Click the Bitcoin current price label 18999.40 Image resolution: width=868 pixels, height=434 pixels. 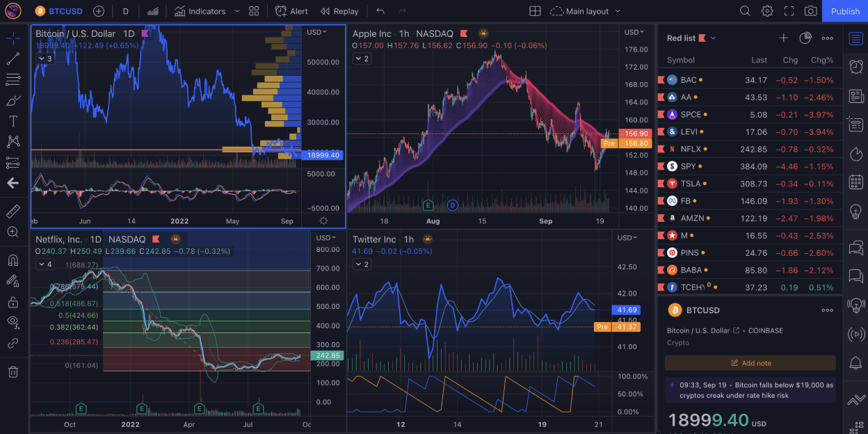(x=323, y=155)
